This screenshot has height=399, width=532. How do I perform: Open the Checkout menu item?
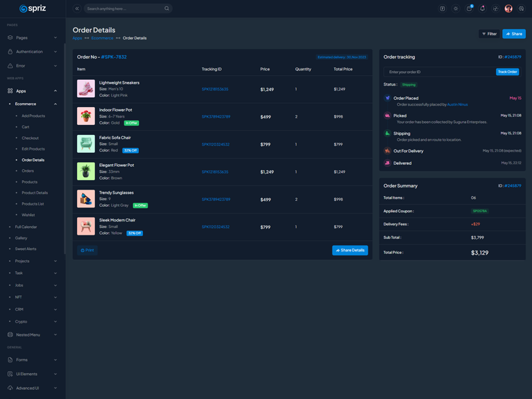click(30, 138)
